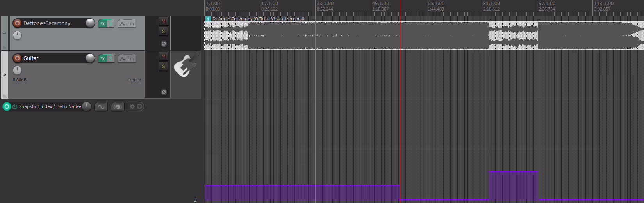Select track number 2 handle
Image resolution: width=644 pixels, height=203 pixels.
pyautogui.click(x=5, y=74)
